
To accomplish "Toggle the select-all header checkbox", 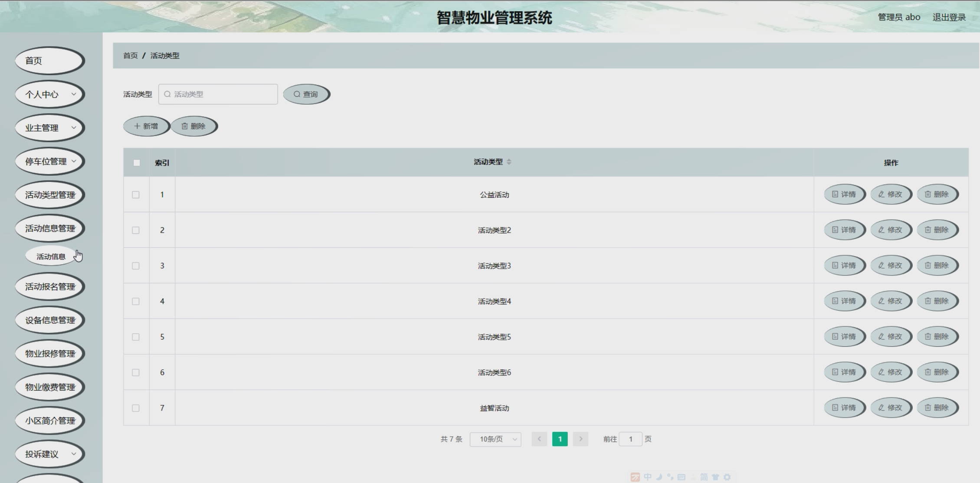I will pos(137,163).
